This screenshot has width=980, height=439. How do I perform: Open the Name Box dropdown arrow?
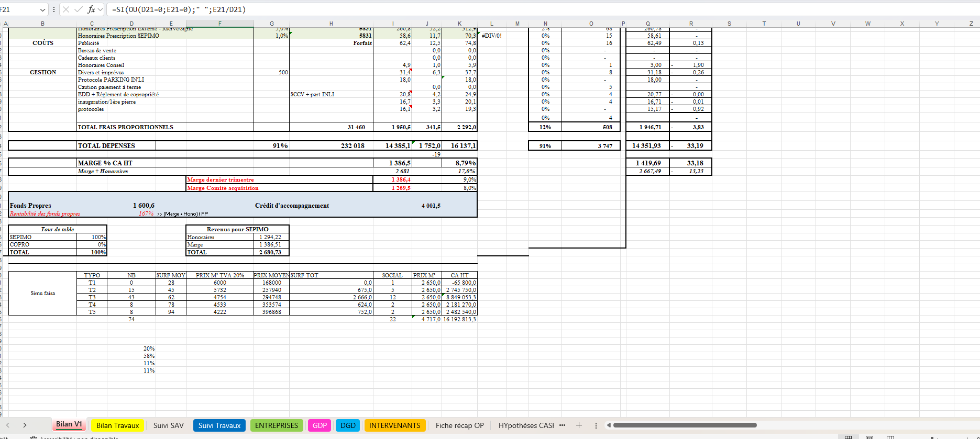(42, 9)
